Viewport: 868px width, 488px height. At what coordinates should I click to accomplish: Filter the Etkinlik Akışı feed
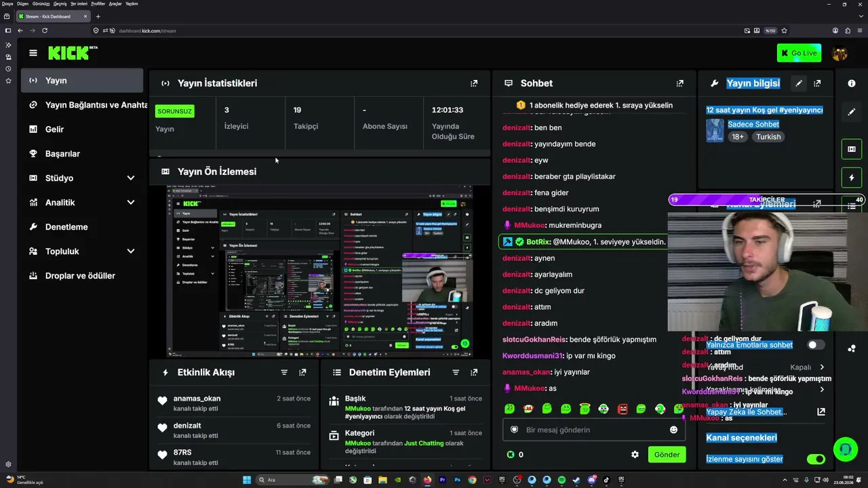coord(284,372)
